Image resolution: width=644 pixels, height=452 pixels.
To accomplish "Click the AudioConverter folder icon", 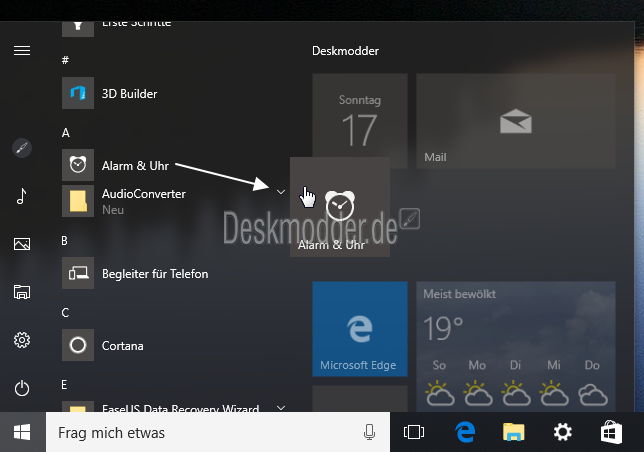I will (78, 201).
